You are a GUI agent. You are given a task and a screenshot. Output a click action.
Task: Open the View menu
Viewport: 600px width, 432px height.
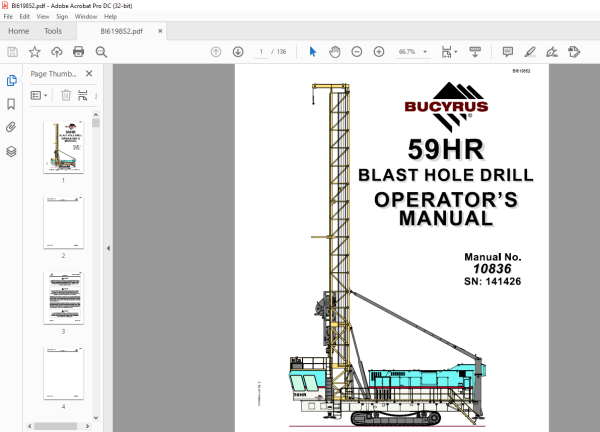click(43, 16)
